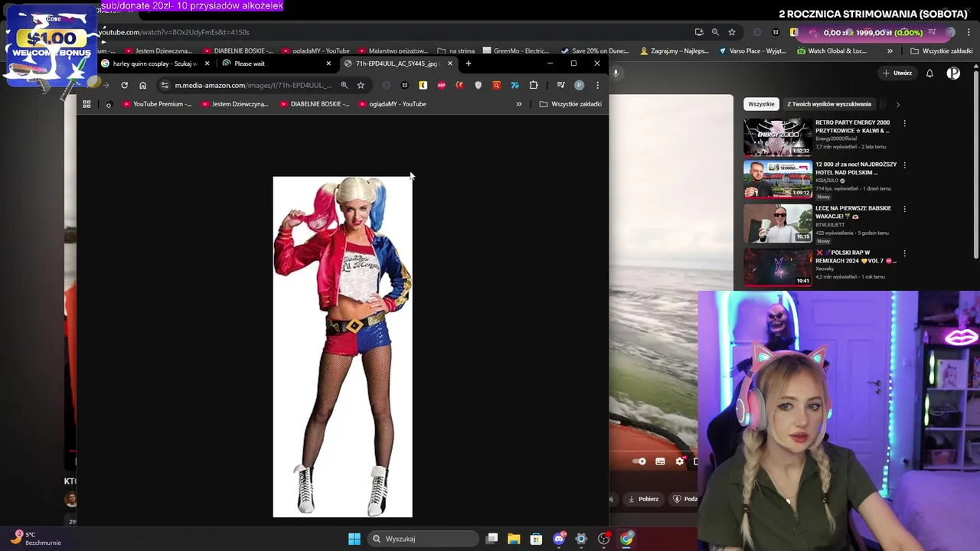Viewport: 980px width, 551px height.
Task: Open YouTube player settings gear
Action: coord(679,461)
